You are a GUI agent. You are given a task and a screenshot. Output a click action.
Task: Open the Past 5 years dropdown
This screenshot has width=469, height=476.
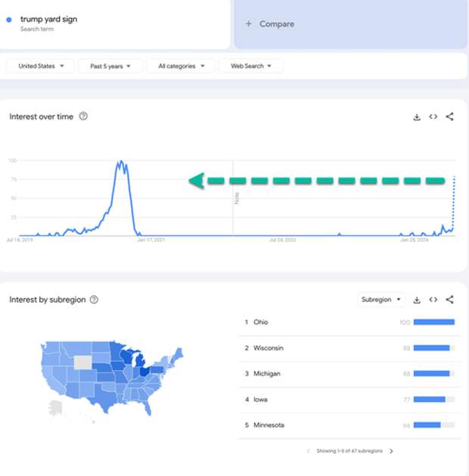(x=110, y=66)
